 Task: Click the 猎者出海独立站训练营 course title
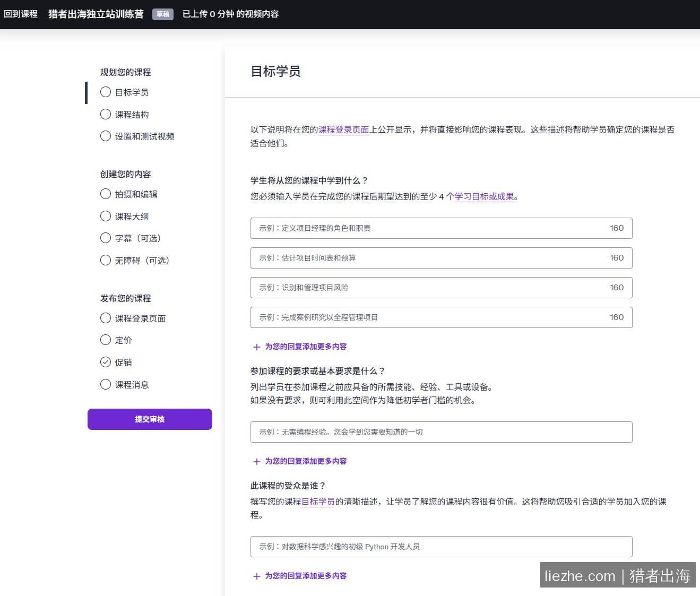[96, 14]
